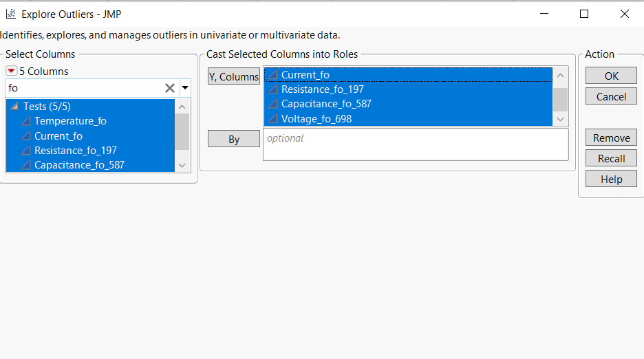This screenshot has height=359, width=644.
Task: Open the red triangle columns menu
Action: [x=11, y=71]
